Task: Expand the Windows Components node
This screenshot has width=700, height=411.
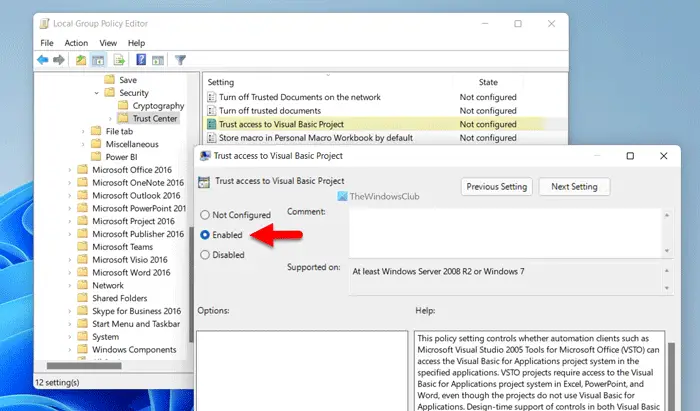Action: (x=70, y=350)
